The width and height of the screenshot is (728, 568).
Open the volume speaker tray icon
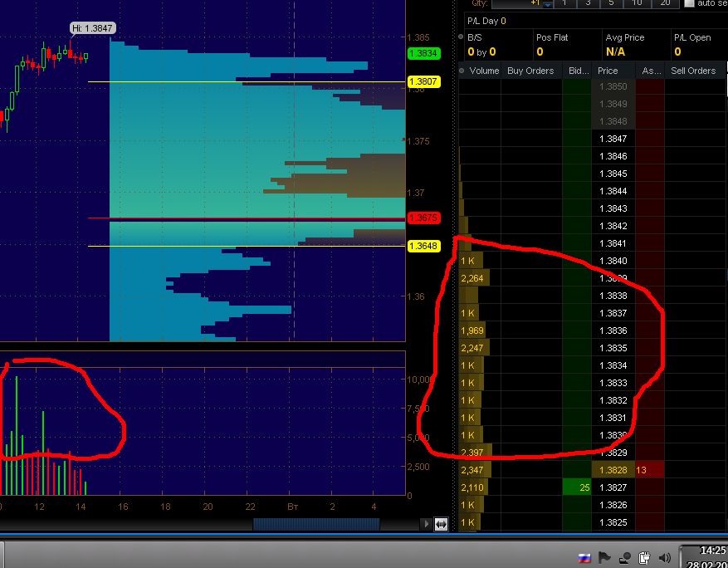[665, 557]
